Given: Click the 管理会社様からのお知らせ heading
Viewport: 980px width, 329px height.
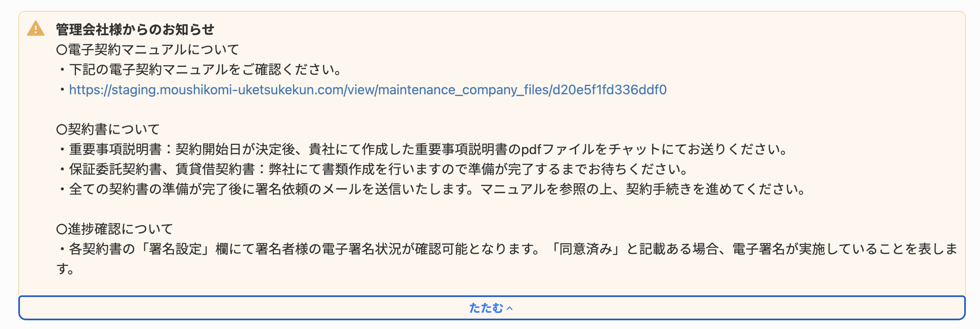Looking at the screenshot, I should pyautogui.click(x=135, y=29).
